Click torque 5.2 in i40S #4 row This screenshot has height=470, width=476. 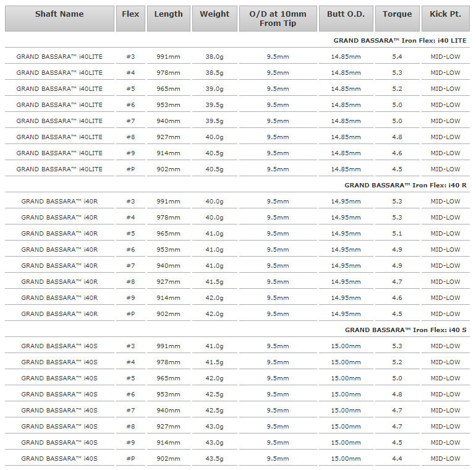coord(397,362)
